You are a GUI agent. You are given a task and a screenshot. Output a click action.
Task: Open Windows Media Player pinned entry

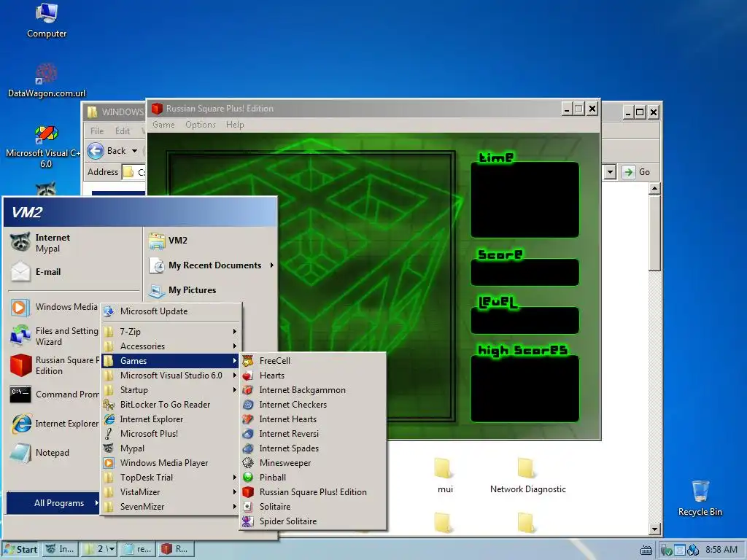click(53, 307)
